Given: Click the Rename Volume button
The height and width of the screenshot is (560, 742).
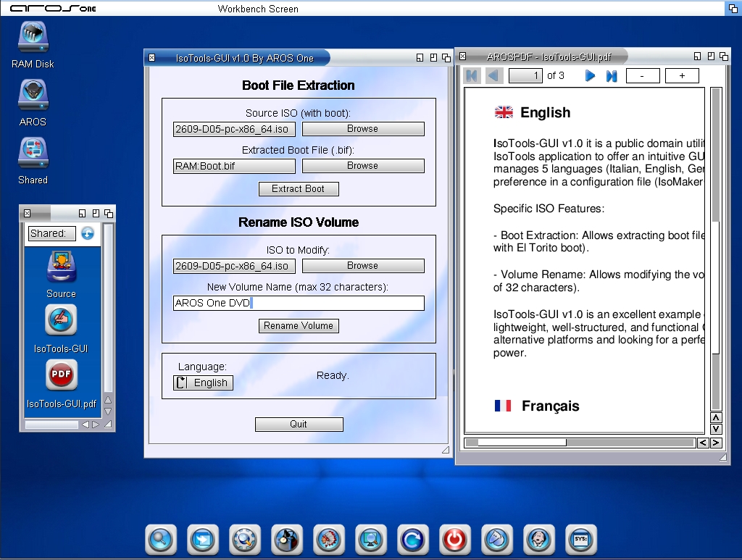Looking at the screenshot, I should coord(299,326).
